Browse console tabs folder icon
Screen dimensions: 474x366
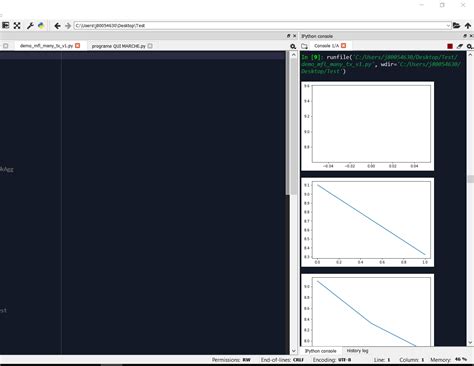(x=304, y=46)
